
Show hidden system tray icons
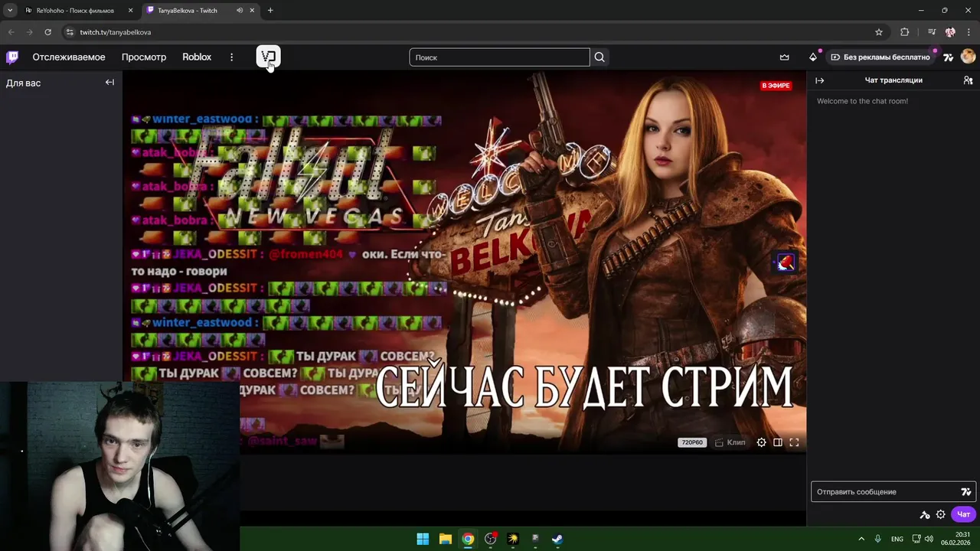(861, 539)
